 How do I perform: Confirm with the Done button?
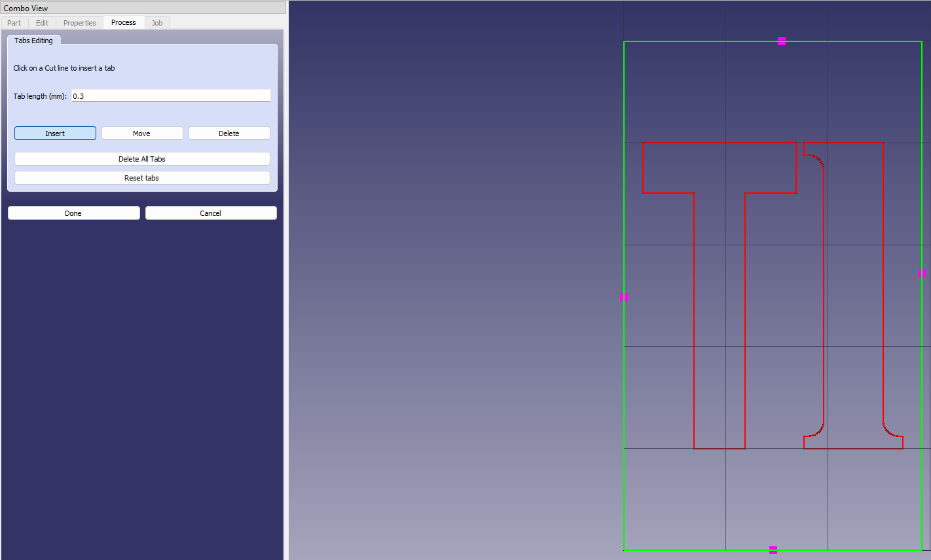point(73,213)
